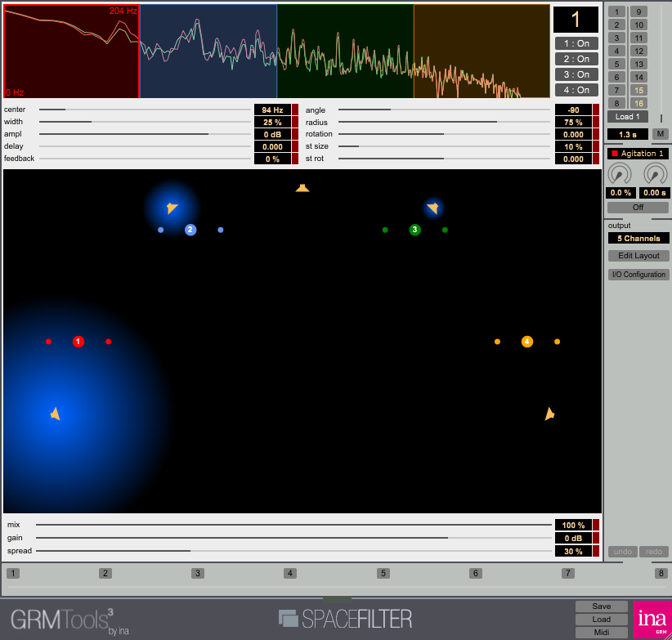Click the speaker icon above band 2

pos(172,208)
